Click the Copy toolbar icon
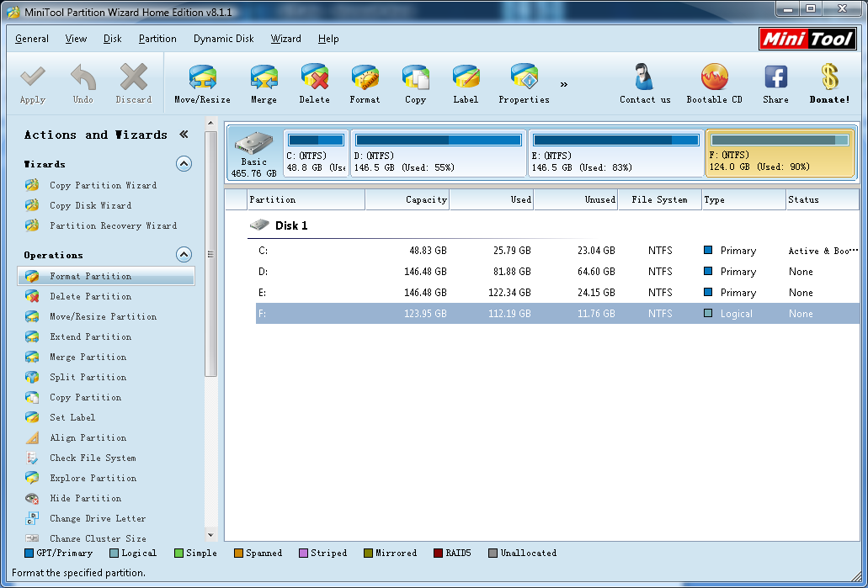 [x=415, y=77]
